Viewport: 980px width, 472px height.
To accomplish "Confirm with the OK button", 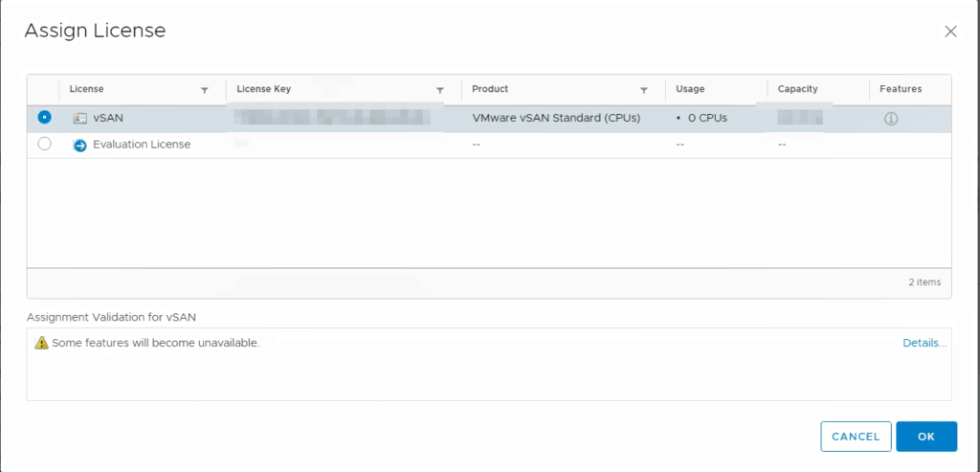I will click(926, 437).
